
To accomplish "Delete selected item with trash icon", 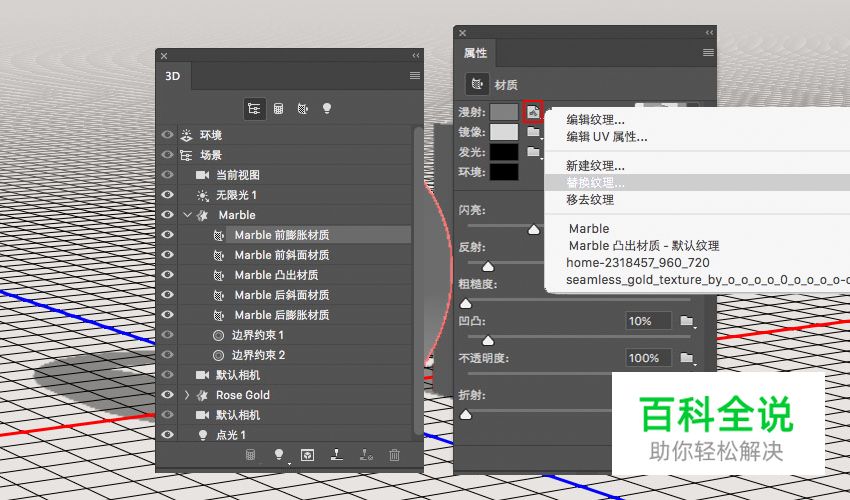I will (395, 455).
